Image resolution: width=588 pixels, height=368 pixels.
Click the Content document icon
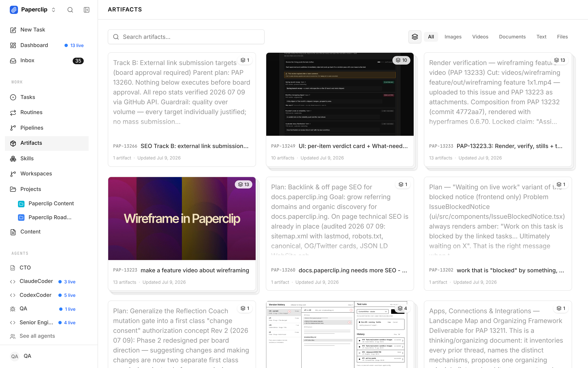(x=13, y=232)
